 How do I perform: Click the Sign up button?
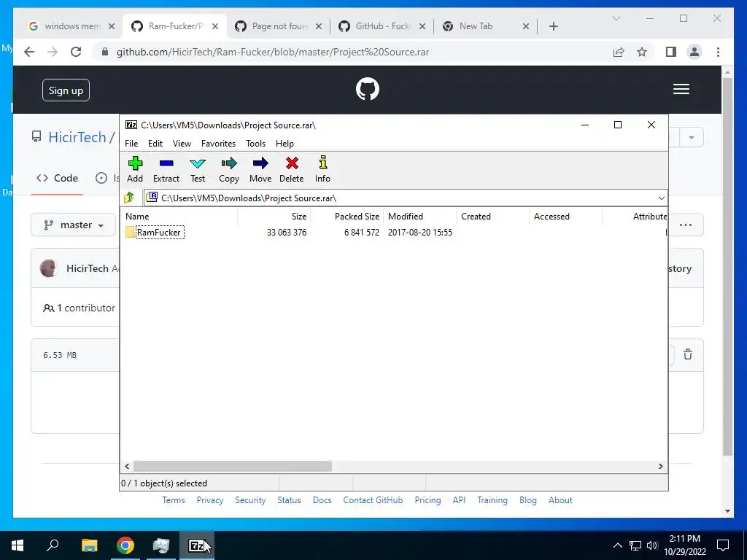click(66, 90)
